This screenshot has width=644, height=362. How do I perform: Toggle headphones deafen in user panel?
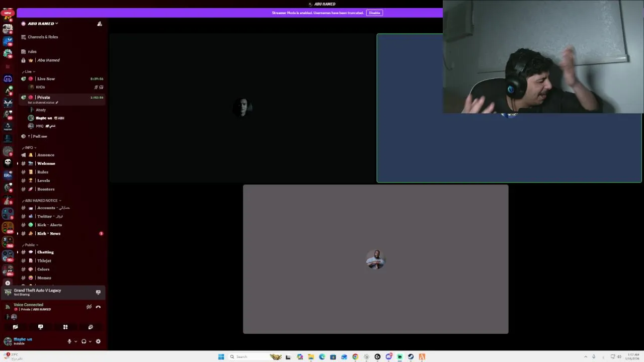84,341
